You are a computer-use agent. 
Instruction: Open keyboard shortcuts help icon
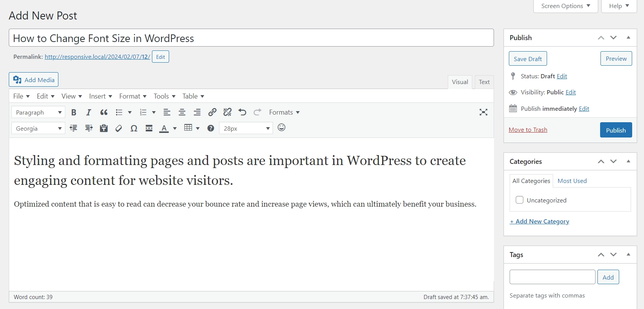tap(211, 128)
